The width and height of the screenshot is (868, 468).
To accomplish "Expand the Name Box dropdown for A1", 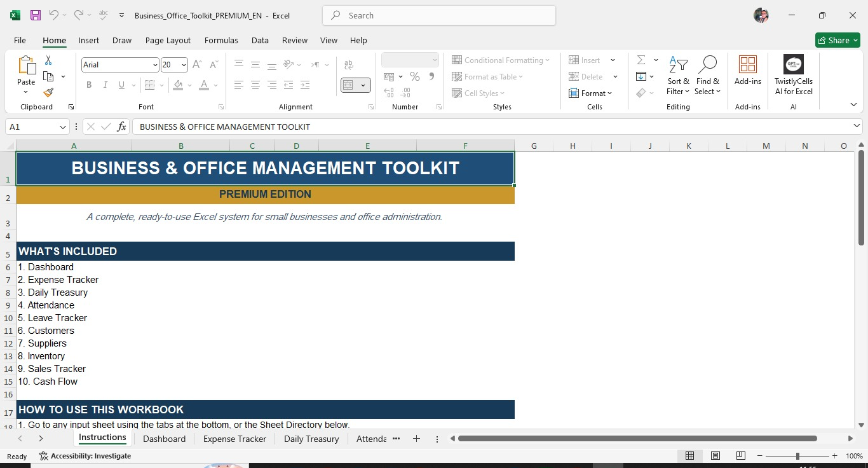I will point(63,127).
